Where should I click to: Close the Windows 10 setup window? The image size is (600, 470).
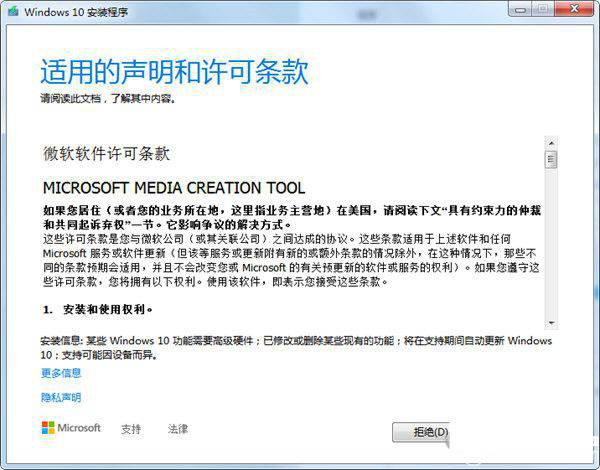(574, 9)
